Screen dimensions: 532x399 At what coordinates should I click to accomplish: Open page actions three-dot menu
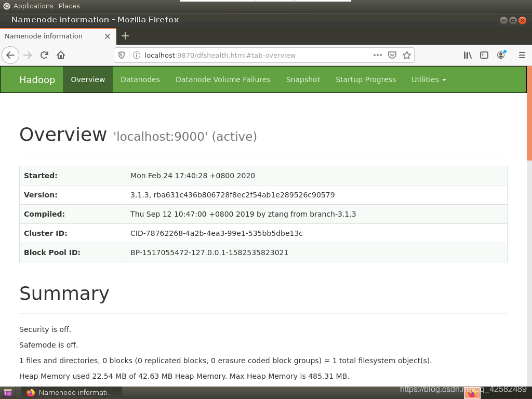point(378,55)
